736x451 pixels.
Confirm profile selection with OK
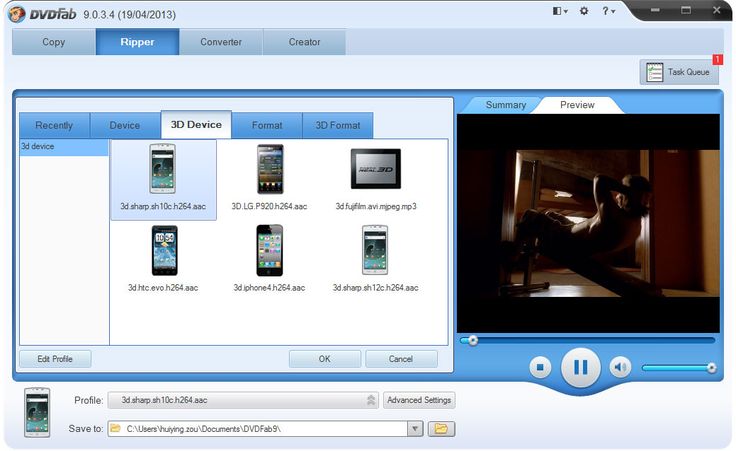pos(324,359)
